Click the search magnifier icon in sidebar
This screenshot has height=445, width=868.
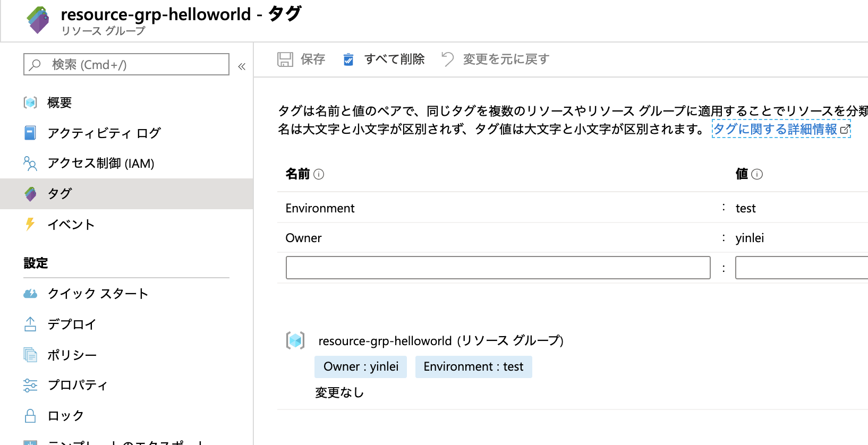click(35, 65)
